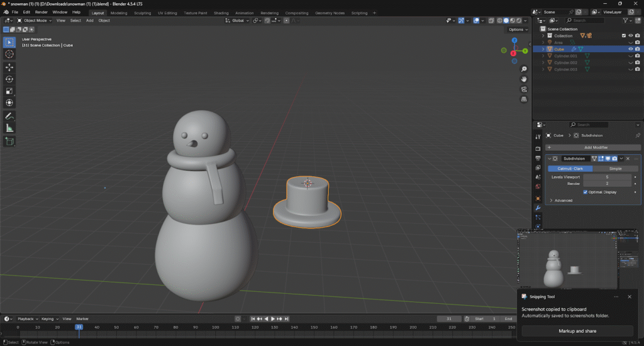Switch subdivision type to Simple
644x346 pixels.
615,169
